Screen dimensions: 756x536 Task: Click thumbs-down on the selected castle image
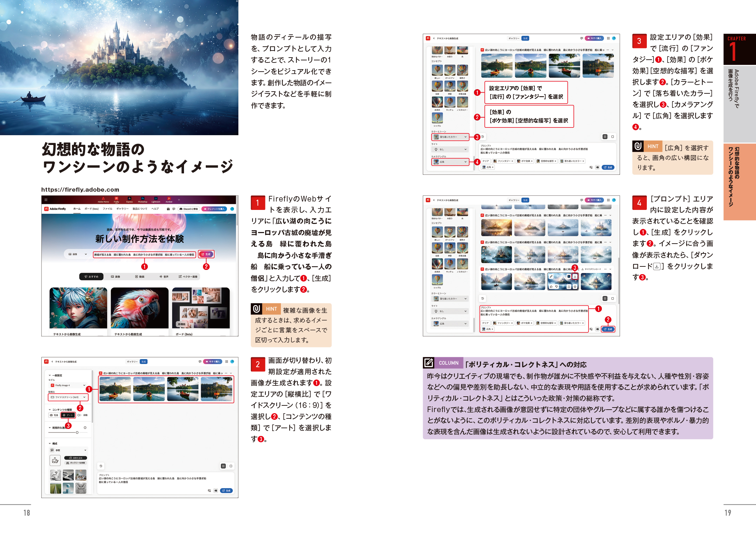point(557,287)
